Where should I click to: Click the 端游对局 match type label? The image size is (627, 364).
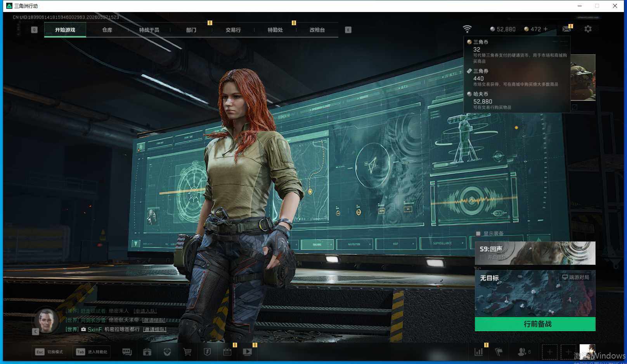point(576,277)
